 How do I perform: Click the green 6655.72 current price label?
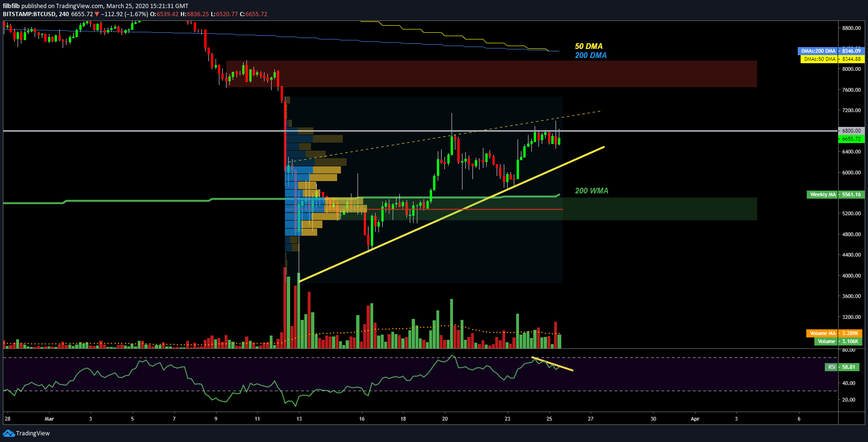(851, 139)
